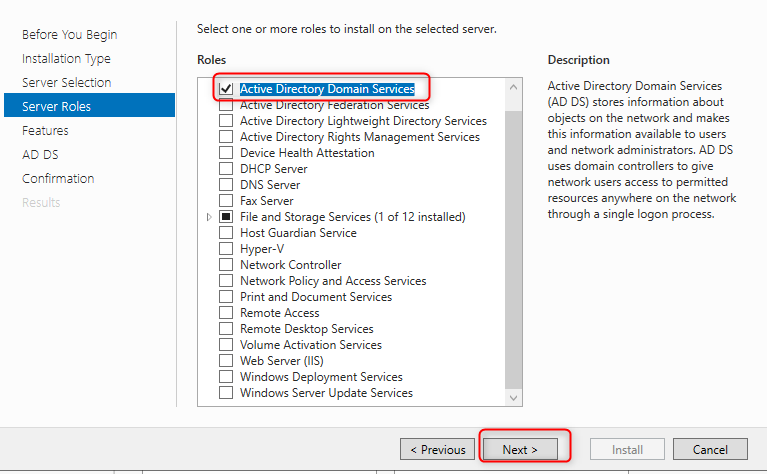Go to Before You Begin step

click(x=69, y=35)
